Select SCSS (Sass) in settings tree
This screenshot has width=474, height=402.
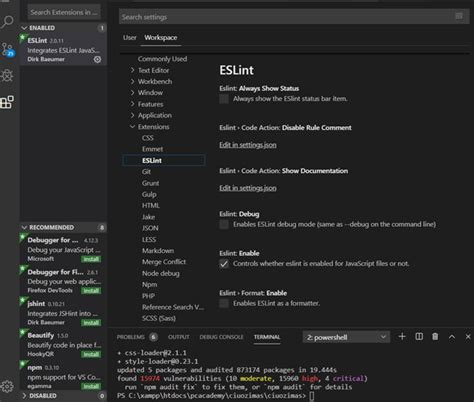[x=159, y=318]
